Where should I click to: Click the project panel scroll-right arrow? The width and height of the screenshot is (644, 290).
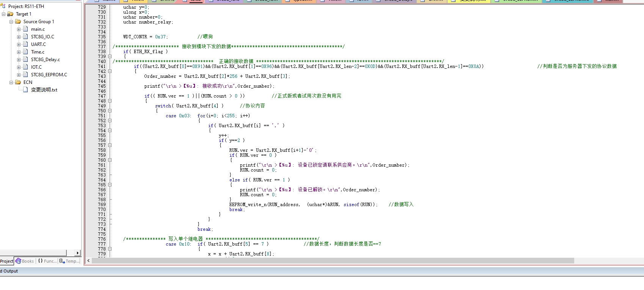point(78,253)
